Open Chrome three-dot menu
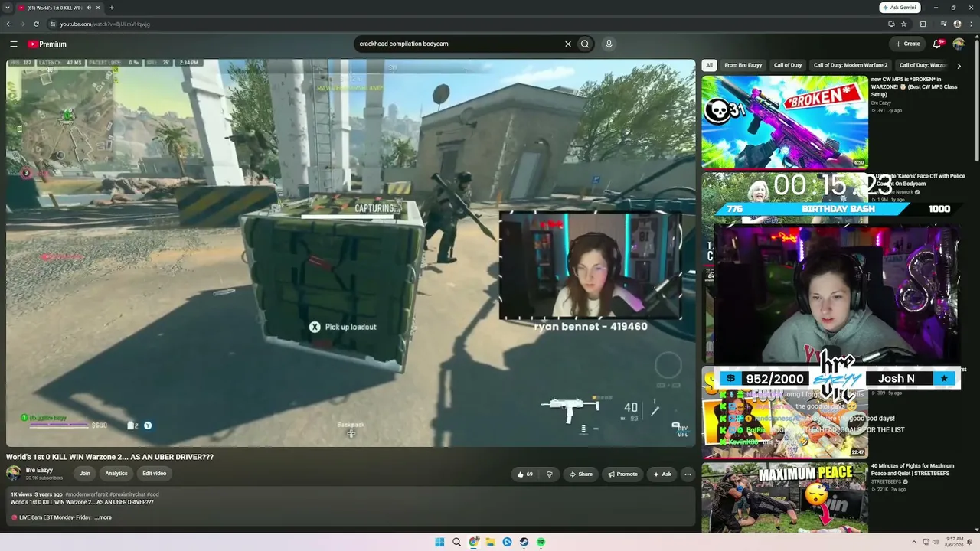The height and width of the screenshot is (551, 980). [x=970, y=24]
